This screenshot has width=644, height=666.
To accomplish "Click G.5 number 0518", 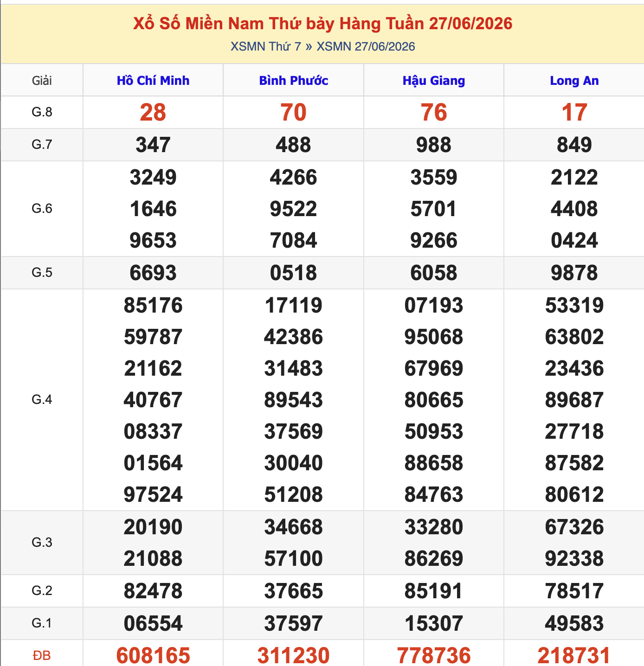I will coord(294,273).
